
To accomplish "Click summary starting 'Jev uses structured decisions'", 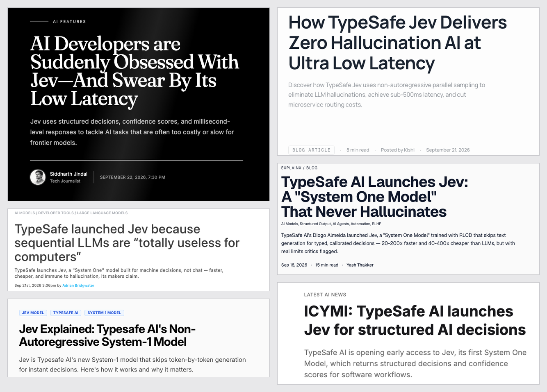I will (x=132, y=132).
